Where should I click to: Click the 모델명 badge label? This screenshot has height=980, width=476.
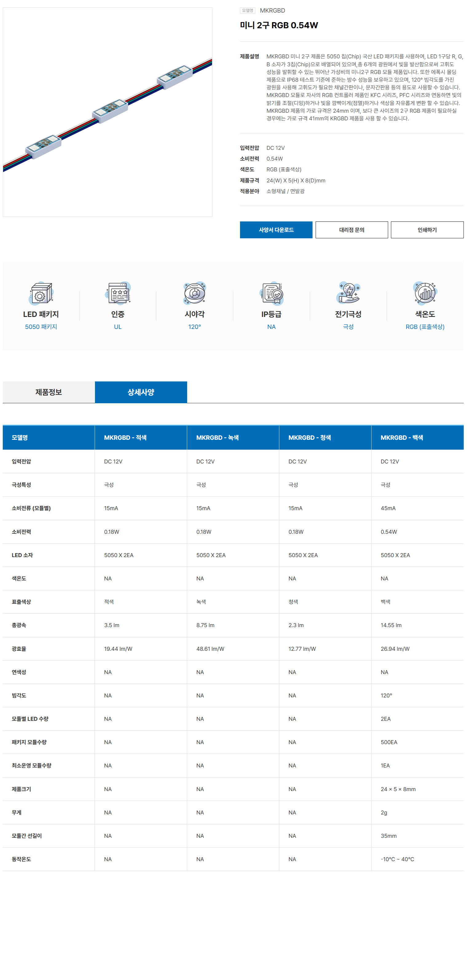[x=247, y=11]
